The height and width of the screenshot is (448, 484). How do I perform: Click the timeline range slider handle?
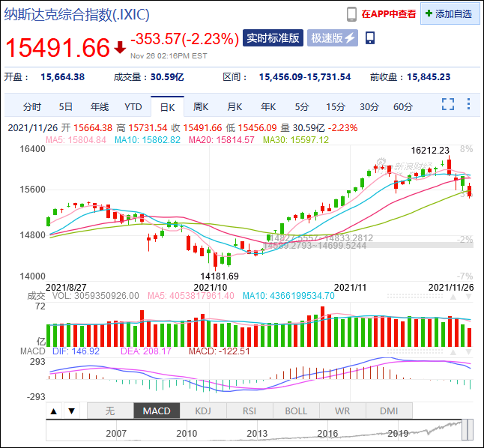(468, 430)
